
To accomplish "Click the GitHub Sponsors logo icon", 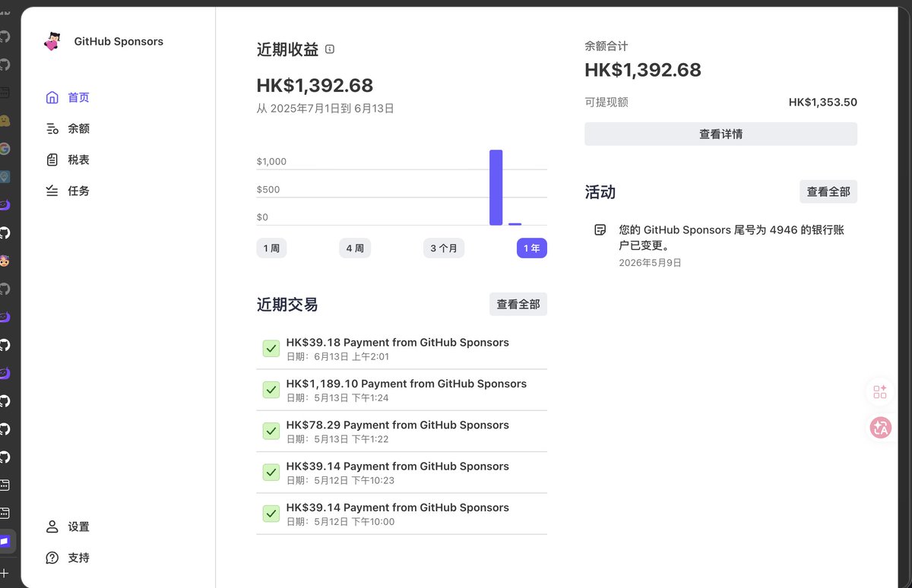I will (52, 42).
